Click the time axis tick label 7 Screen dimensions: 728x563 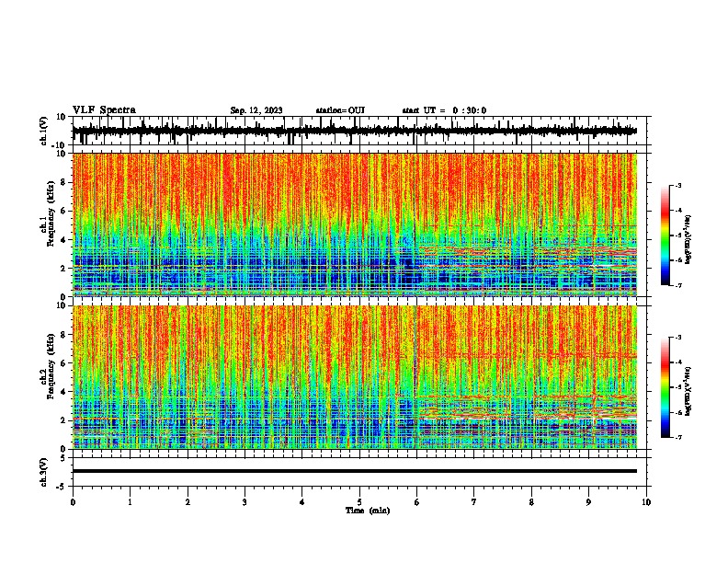pos(474,502)
